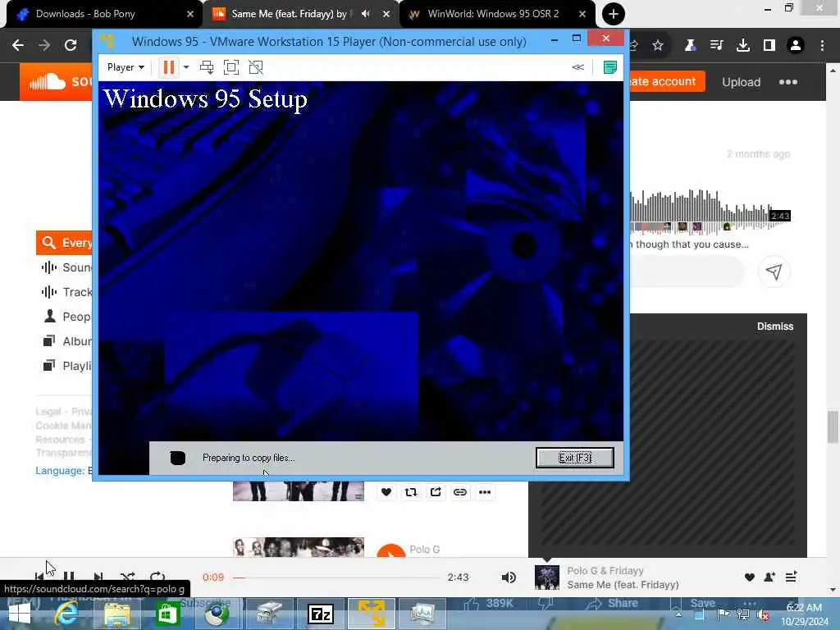Open browser profile avatar
This screenshot has width=840, height=630.
click(796, 46)
